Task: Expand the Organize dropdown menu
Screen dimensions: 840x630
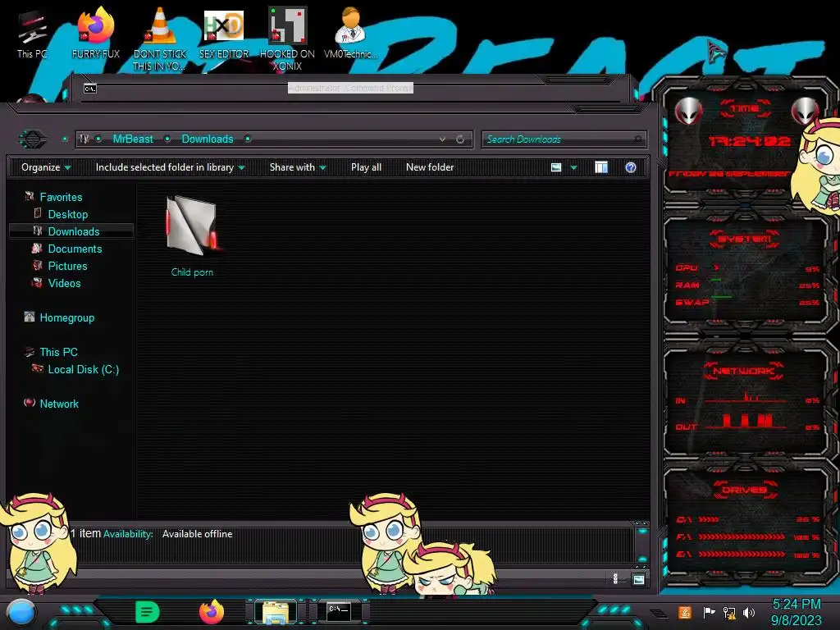Action: click(x=46, y=167)
